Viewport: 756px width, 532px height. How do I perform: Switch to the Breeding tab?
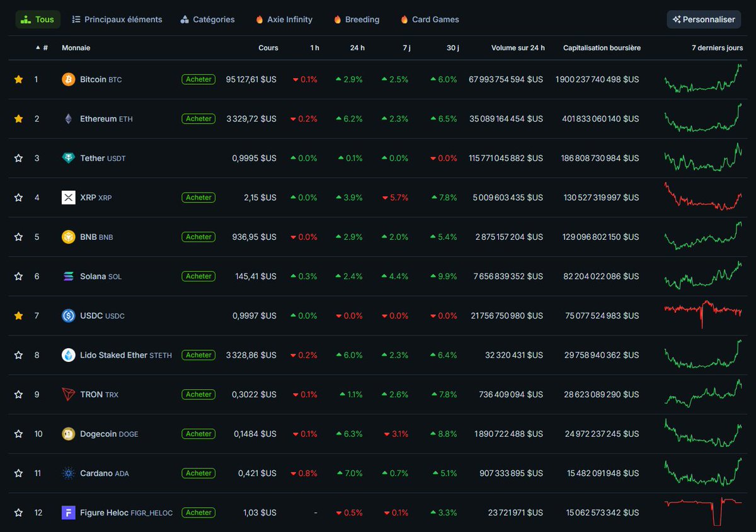tap(357, 20)
